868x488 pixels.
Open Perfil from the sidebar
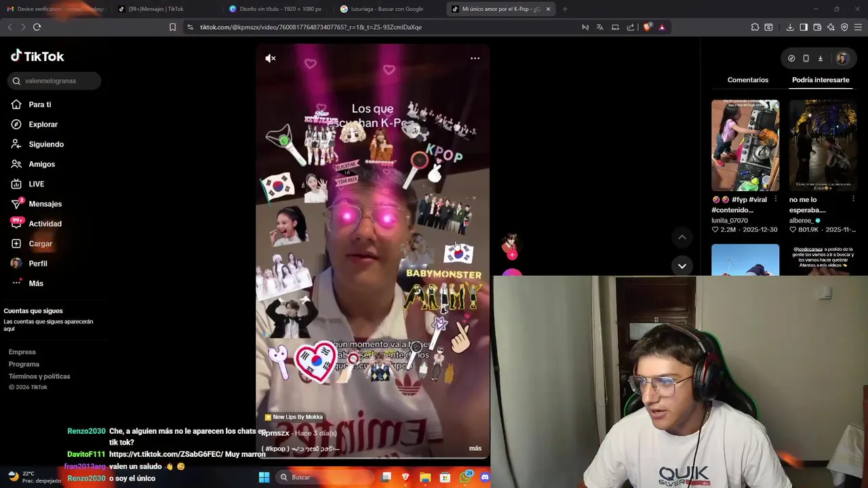point(29,264)
